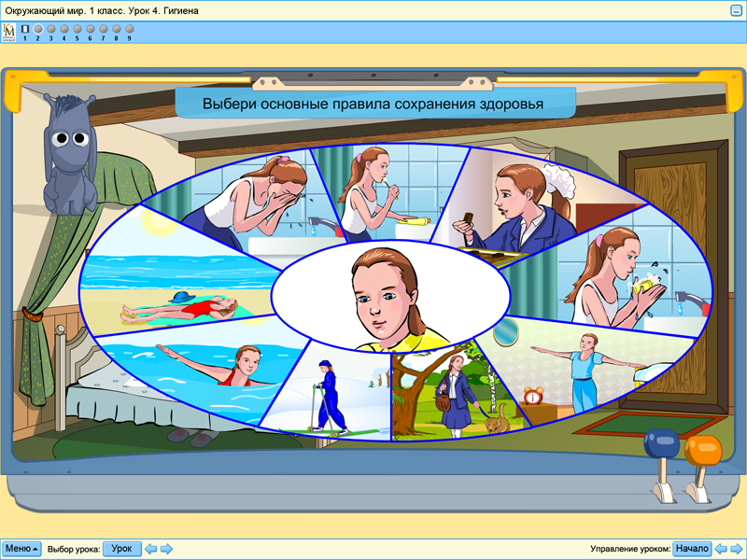This screenshot has width=747, height=560.
Task: Go to previous lesson arrow next to Урок
Action: tap(150, 549)
